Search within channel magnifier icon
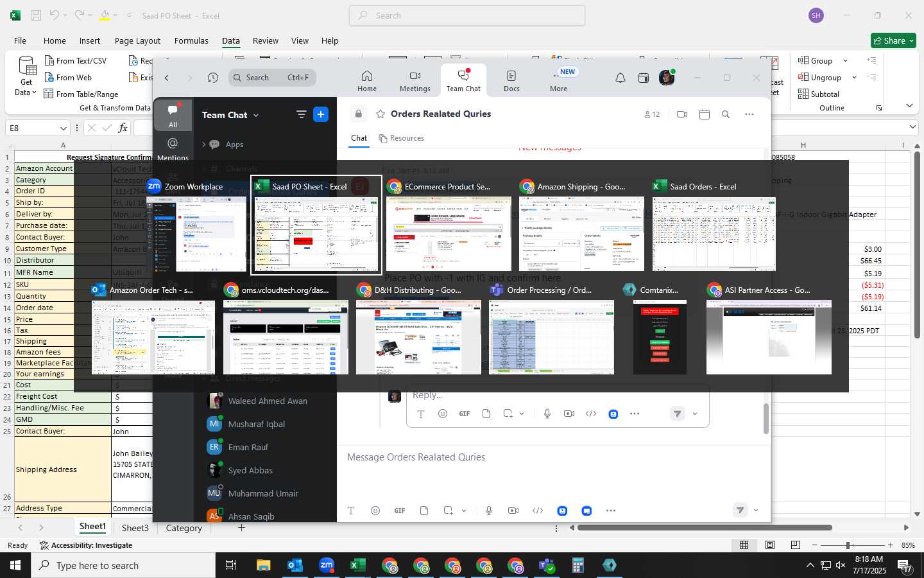Screen dimensions: 924x578 tap(726, 114)
